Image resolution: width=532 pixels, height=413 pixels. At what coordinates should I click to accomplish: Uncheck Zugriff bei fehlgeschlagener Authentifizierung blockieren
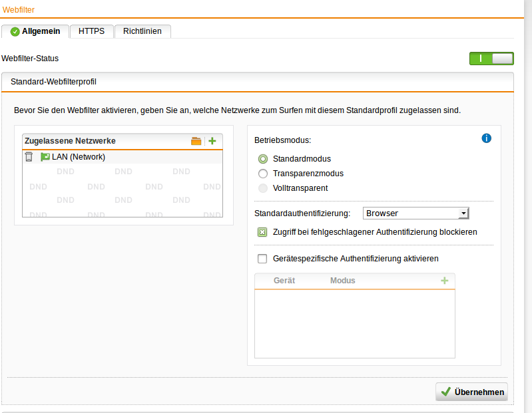coord(262,232)
